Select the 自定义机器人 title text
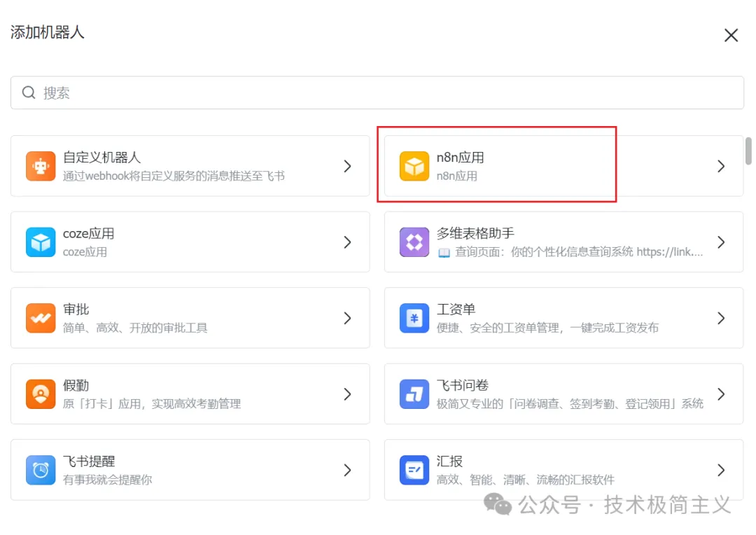The height and width of the screenshot is (535, 756). click(101, 158)
